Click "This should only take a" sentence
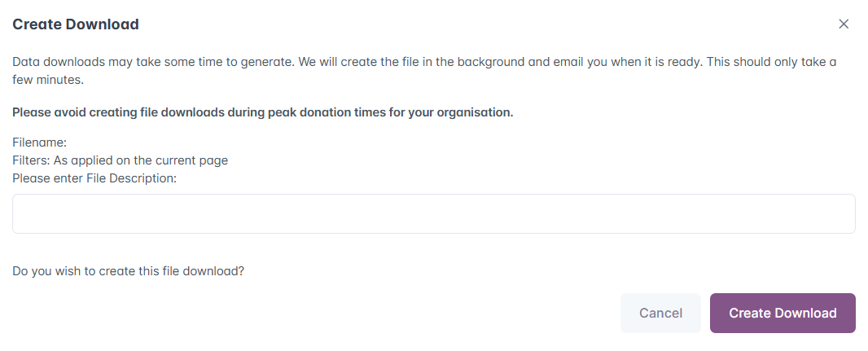This screenshot has height=351, width=868. pyautogui.click(x=772, y=62)
